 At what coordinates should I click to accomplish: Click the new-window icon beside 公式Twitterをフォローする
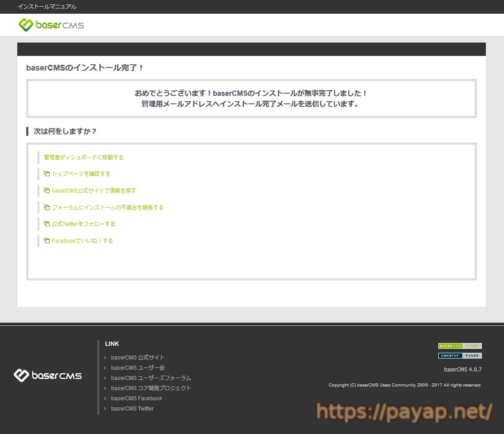tap(47, 224)
